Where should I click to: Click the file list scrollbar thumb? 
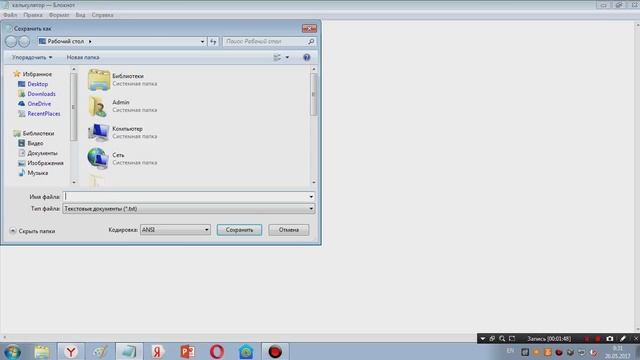pyautogui.click(x=313, y=94)
